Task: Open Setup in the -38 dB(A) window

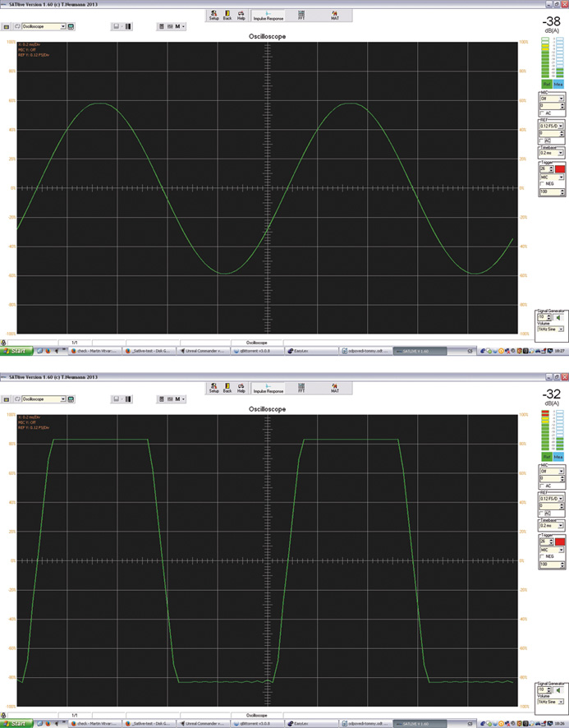Action: (214, 16)
